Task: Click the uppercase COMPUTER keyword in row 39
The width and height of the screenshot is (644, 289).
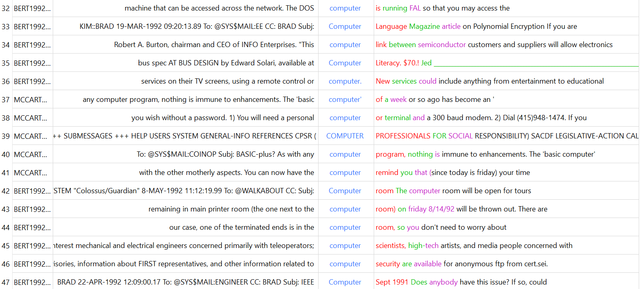Action: pyautogui.click(x=345, y=136)
